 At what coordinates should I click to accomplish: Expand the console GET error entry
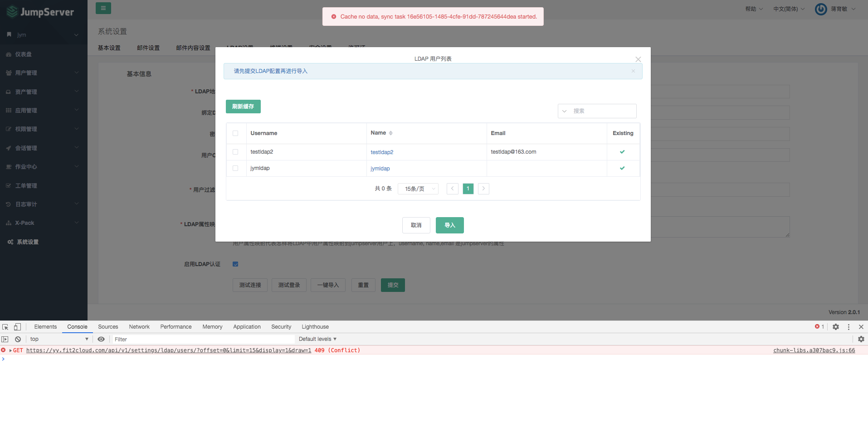10,350
